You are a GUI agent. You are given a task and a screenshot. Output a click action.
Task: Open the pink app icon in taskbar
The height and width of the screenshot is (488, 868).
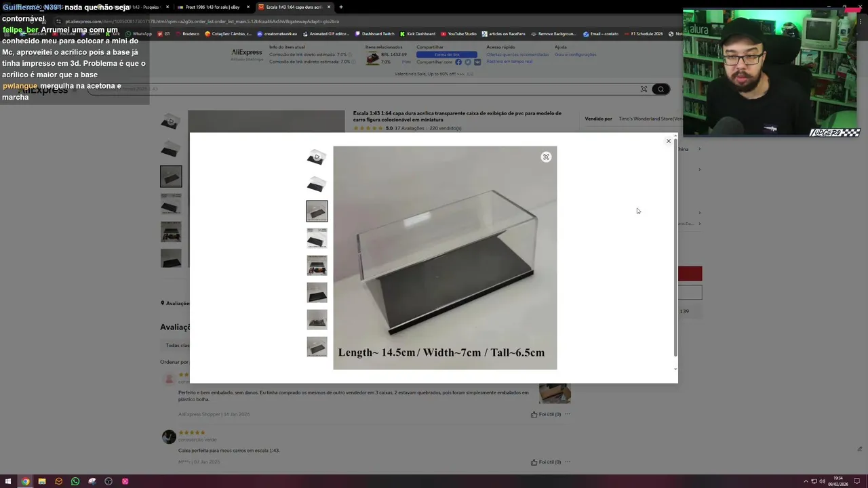[125, 481]
